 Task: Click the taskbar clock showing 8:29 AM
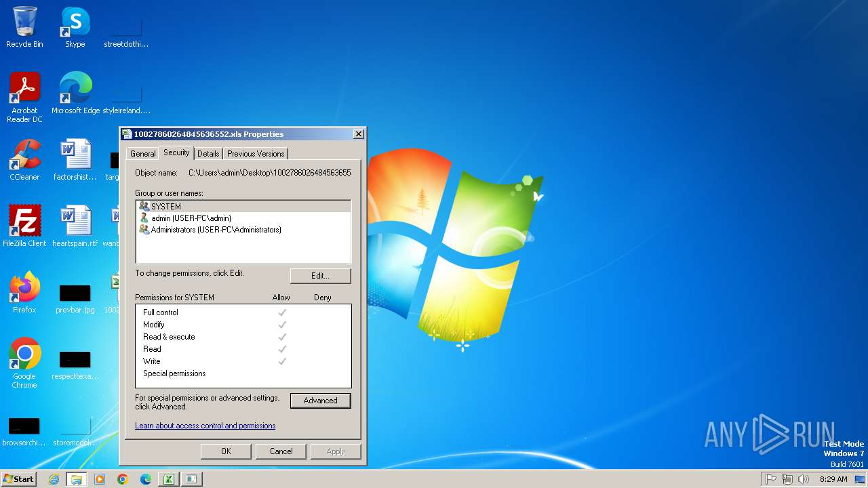coord(833,479)
